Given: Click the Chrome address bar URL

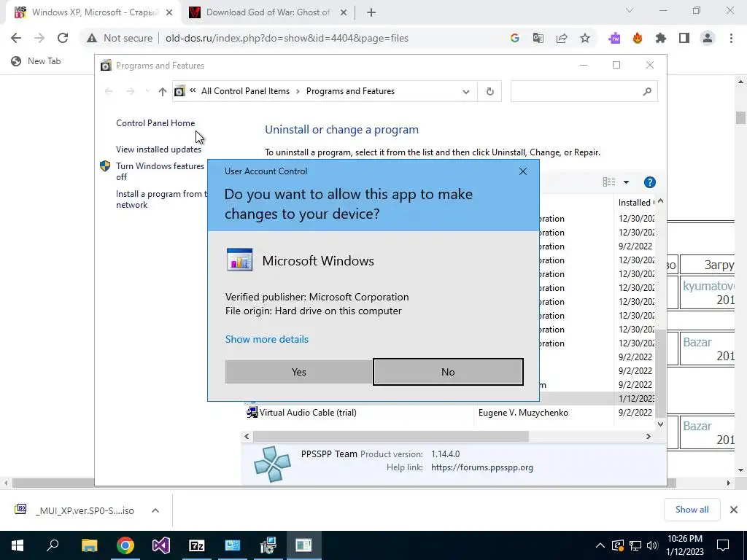Looking at the screenshot, I should point(287,38).
